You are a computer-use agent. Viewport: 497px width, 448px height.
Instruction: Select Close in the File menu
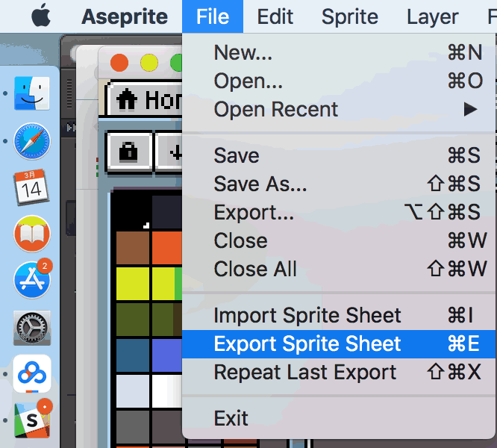pyautogui.click(x=339, y=240)
